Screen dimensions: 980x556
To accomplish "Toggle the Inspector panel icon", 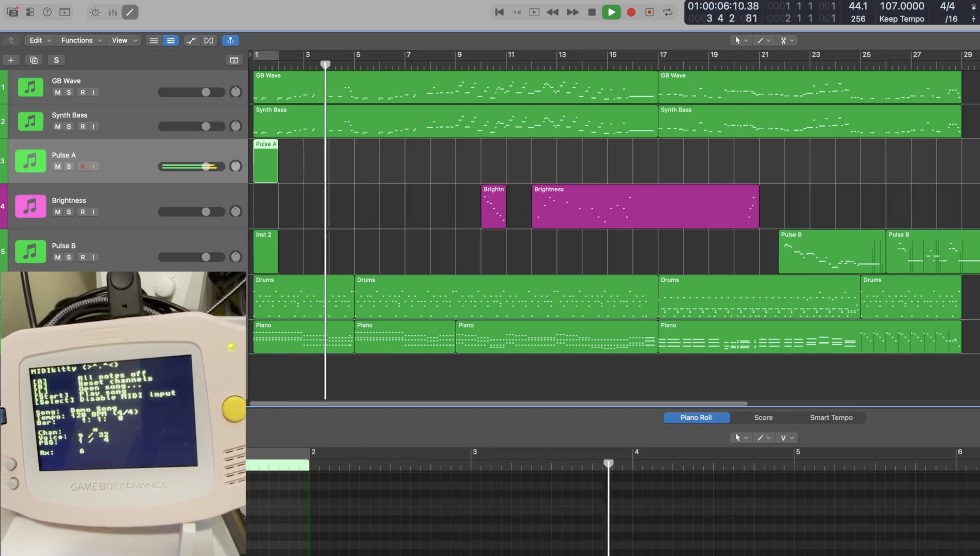I will [x=30, y=12].
